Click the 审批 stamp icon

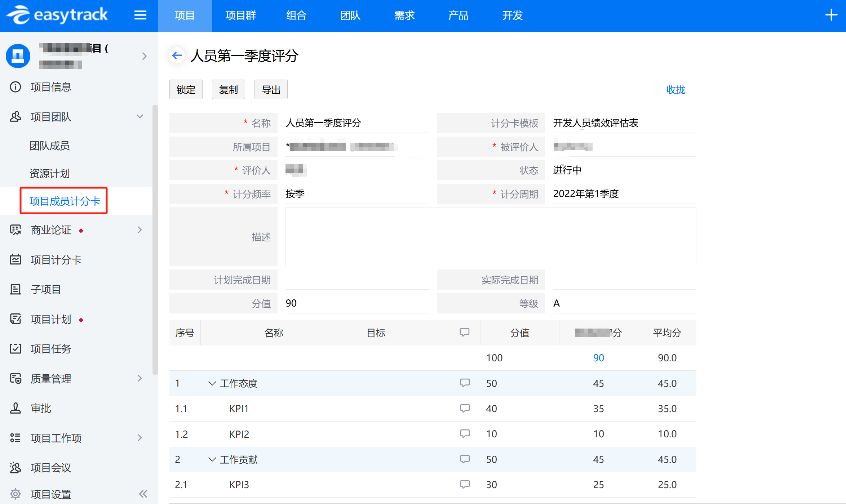click(15, 408)
